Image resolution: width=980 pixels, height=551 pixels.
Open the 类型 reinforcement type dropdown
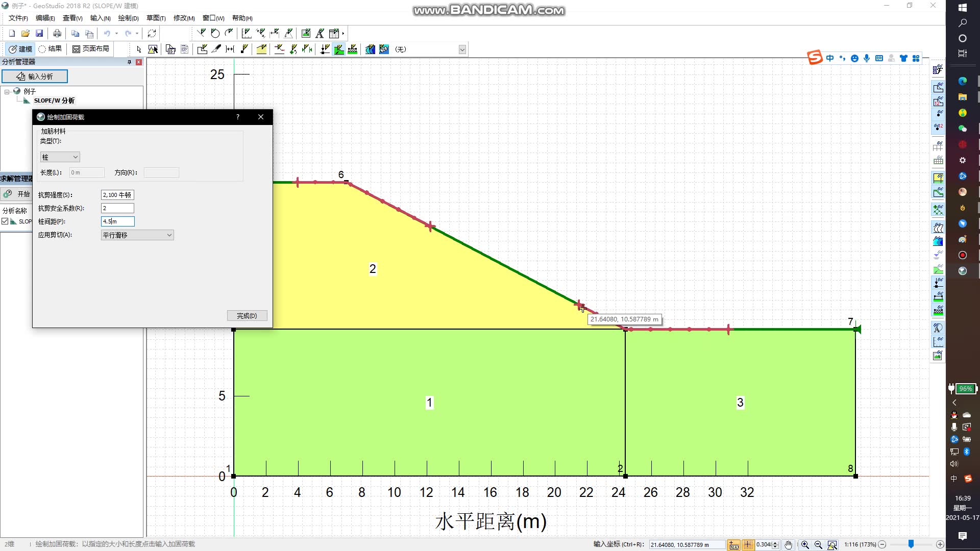(60, 157)
